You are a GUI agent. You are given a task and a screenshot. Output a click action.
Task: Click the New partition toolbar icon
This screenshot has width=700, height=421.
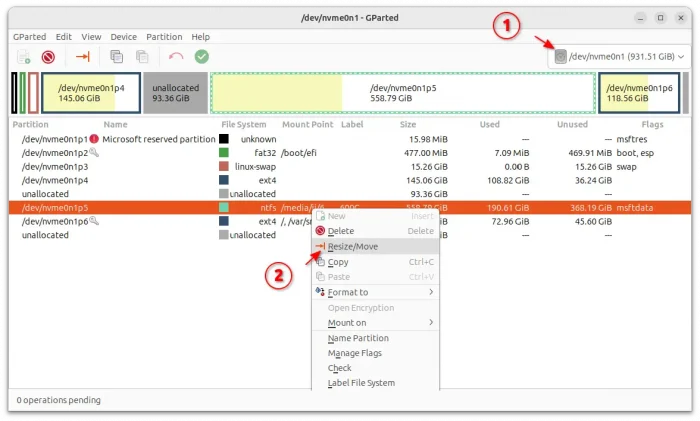tap(22, 57)
